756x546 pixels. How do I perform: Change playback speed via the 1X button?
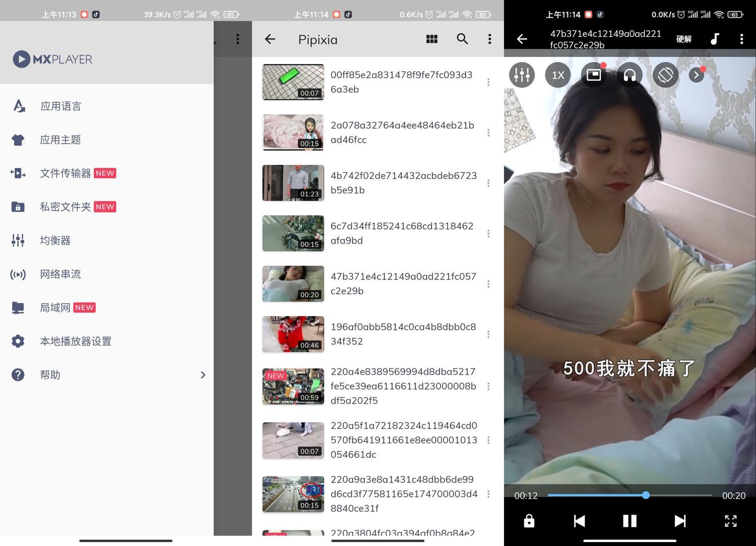tap(557, 75)
